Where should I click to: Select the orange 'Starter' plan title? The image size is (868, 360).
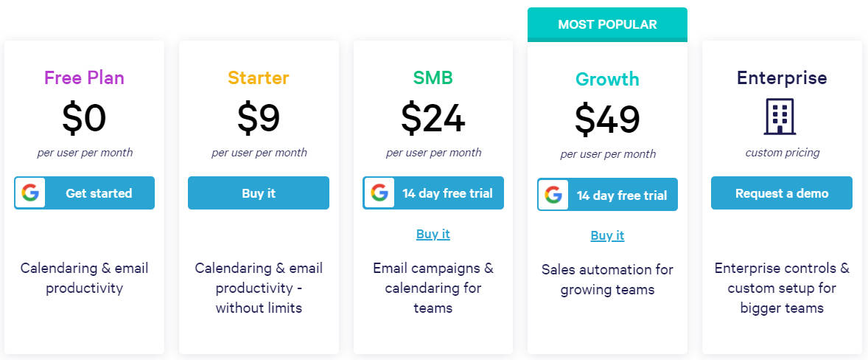click(259, 77)
